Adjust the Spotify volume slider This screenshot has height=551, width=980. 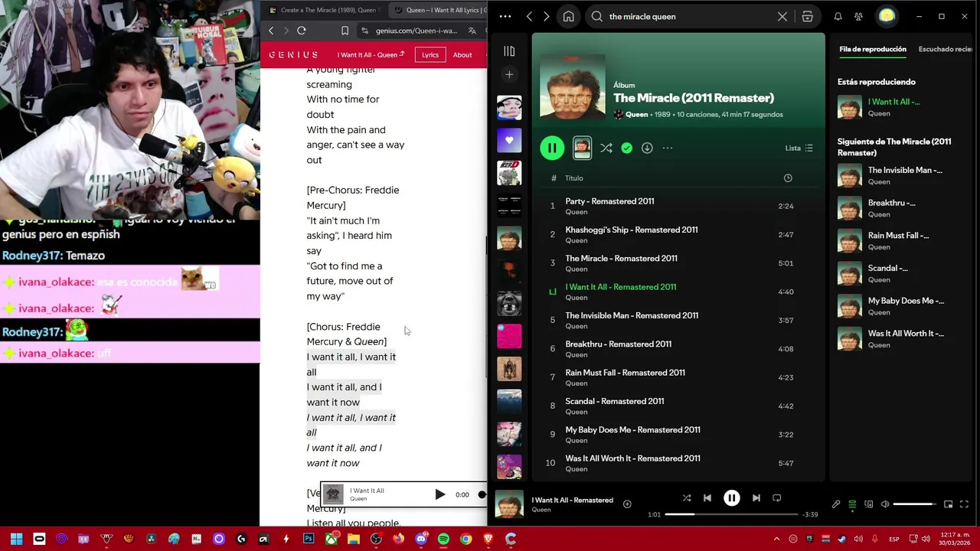point(914,504)
